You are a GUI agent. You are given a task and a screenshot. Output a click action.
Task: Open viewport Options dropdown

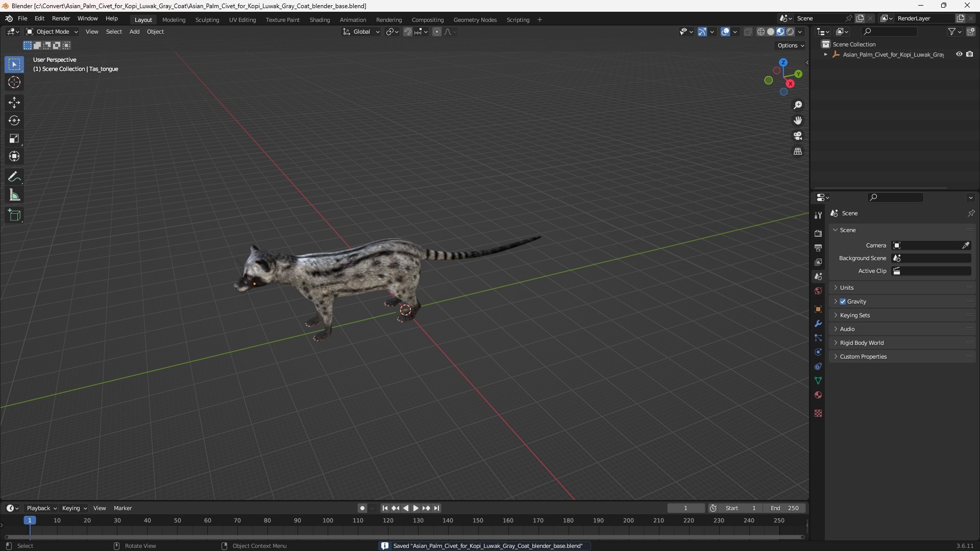tap(791, 45)
